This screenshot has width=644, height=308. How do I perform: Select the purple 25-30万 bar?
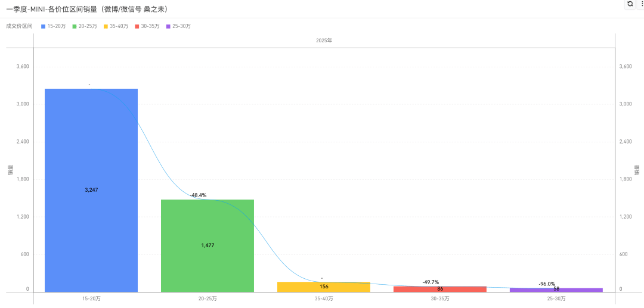[556, 290]
